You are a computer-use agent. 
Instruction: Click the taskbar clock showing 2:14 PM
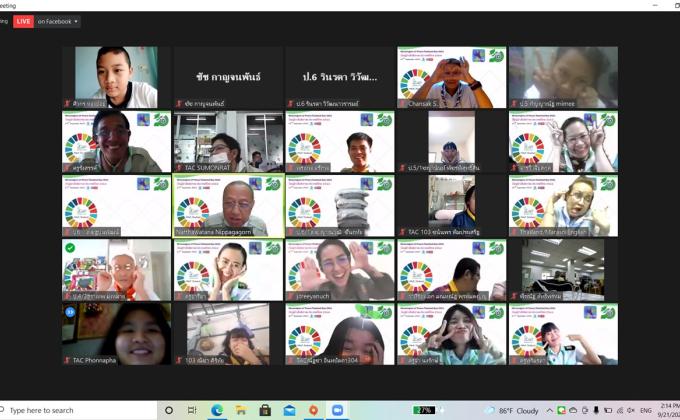coord(668,410)
